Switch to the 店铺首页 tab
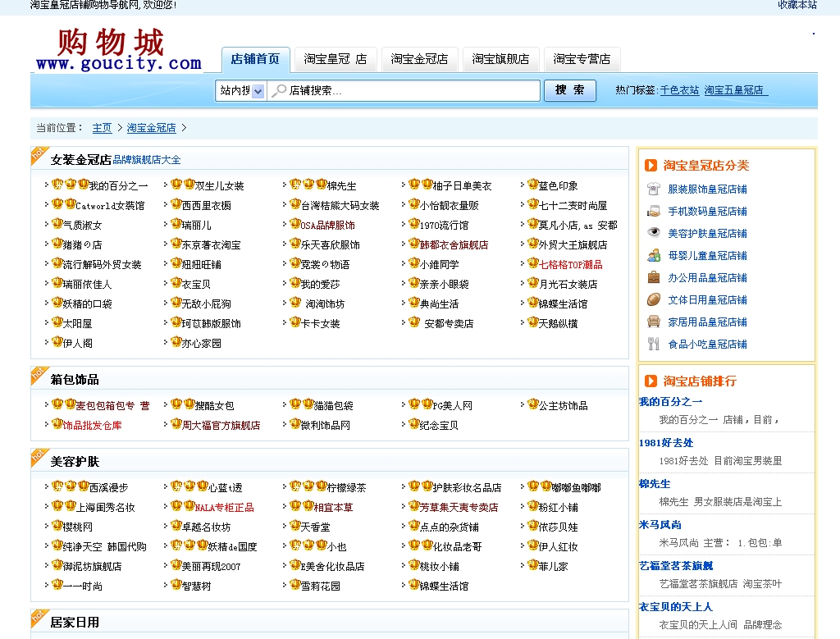This screenshot has height=639, width=840. [x=256, y=59]
